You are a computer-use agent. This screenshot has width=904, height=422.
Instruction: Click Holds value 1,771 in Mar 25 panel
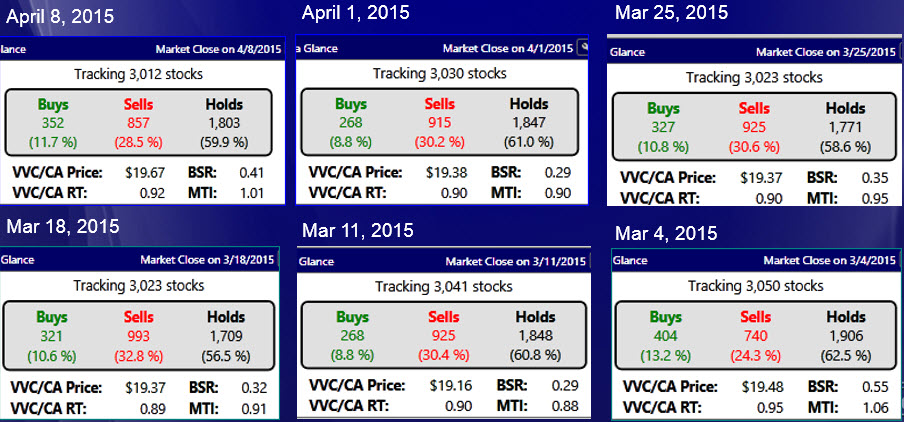pos(845,126)
